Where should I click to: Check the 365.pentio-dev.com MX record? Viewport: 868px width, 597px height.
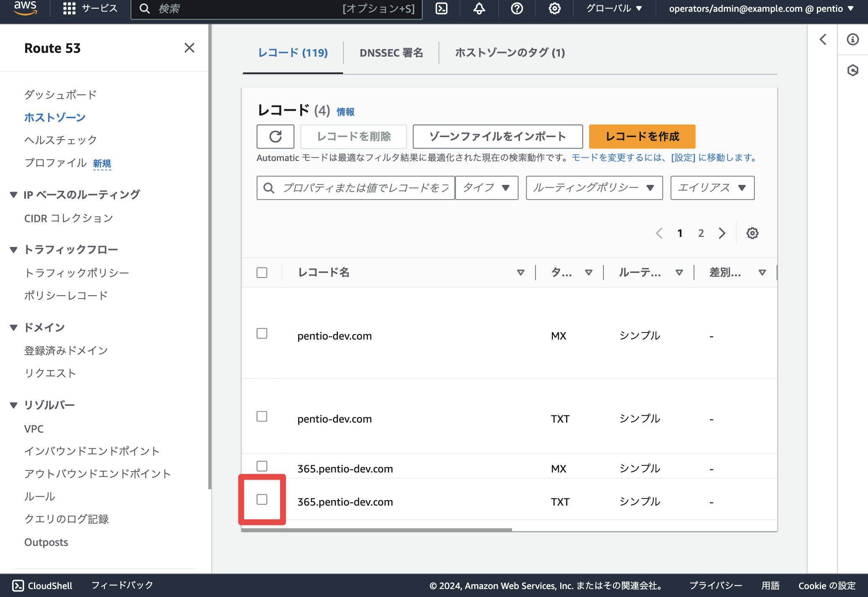pyautogui.click(x=262, y=466)
